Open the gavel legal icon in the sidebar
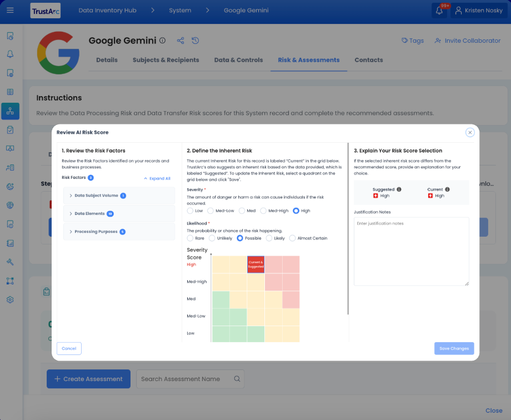The image size is (511, 420). click(10, 262)
